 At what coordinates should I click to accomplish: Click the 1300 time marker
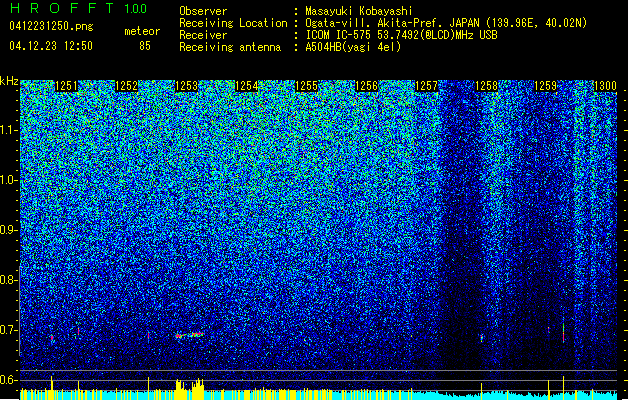pos(605,86)
